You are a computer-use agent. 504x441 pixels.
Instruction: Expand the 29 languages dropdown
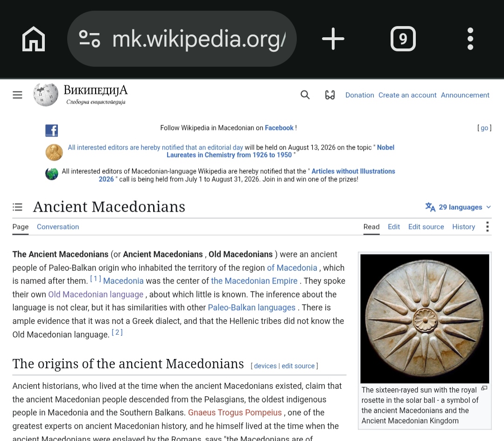pyautogui.click(x=458, y=207)
